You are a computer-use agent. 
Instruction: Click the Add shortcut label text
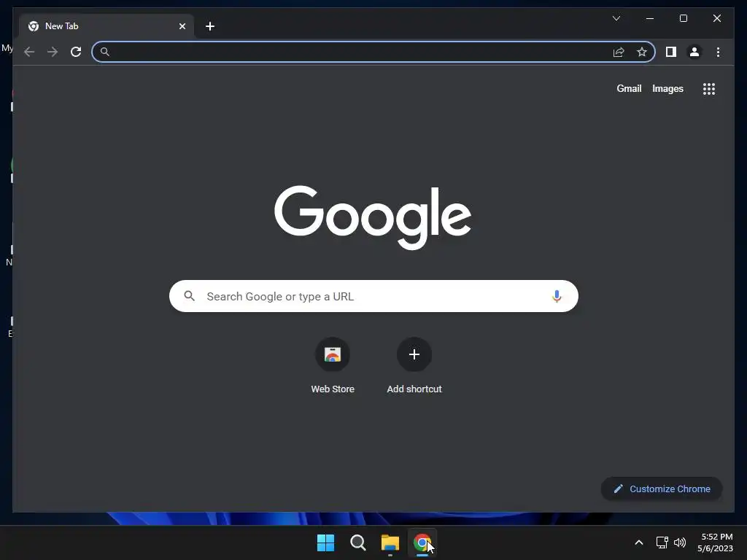pos(414,389)
